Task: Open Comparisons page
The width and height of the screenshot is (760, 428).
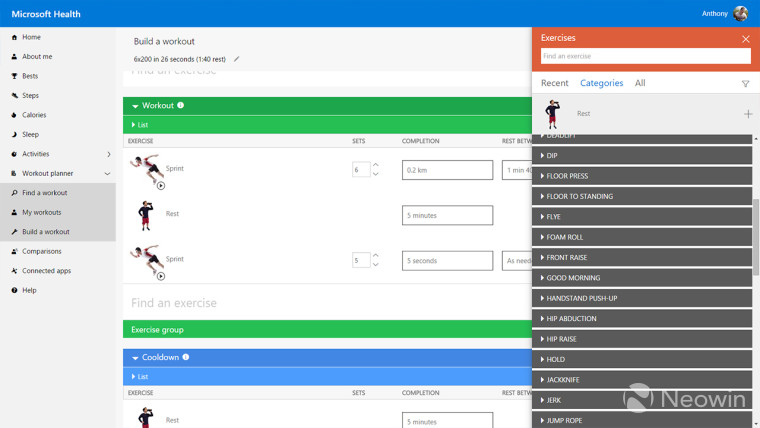Action: point(42,251)
